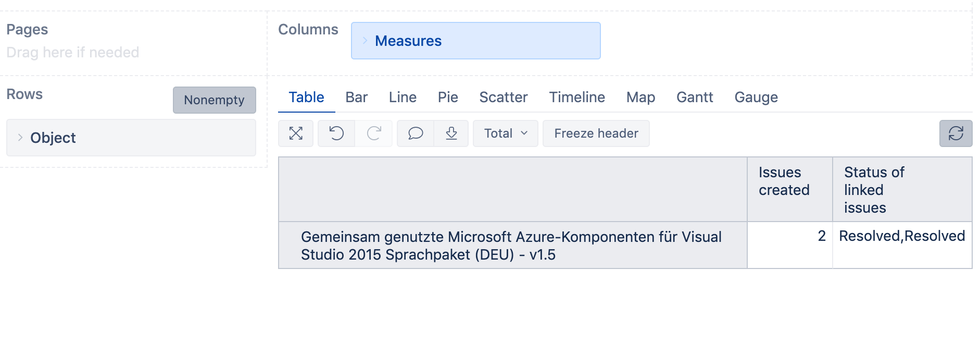Click the Status of linked issues header
This screenshot has width=980, height=342.
[x=874, y=190]
